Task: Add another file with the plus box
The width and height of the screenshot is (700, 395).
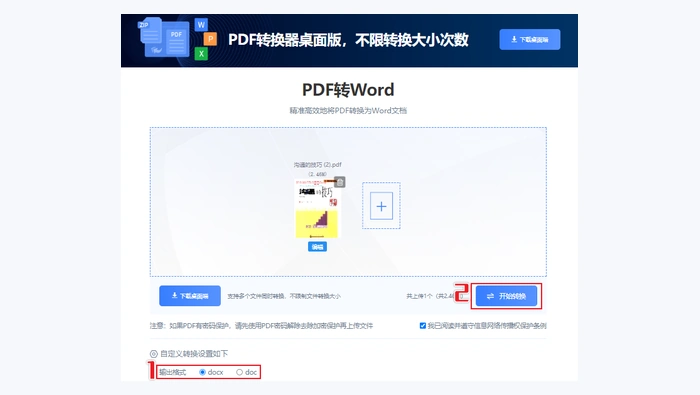Action: pyautogui.click(x=381, y=206)
